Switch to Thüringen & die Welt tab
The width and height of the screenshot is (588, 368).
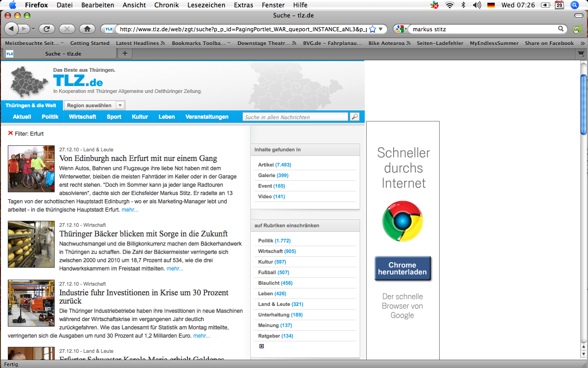31,105
